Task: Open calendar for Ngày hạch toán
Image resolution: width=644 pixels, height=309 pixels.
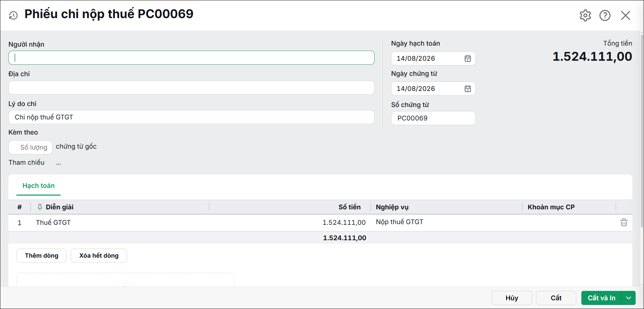Action: pos(468,58)
